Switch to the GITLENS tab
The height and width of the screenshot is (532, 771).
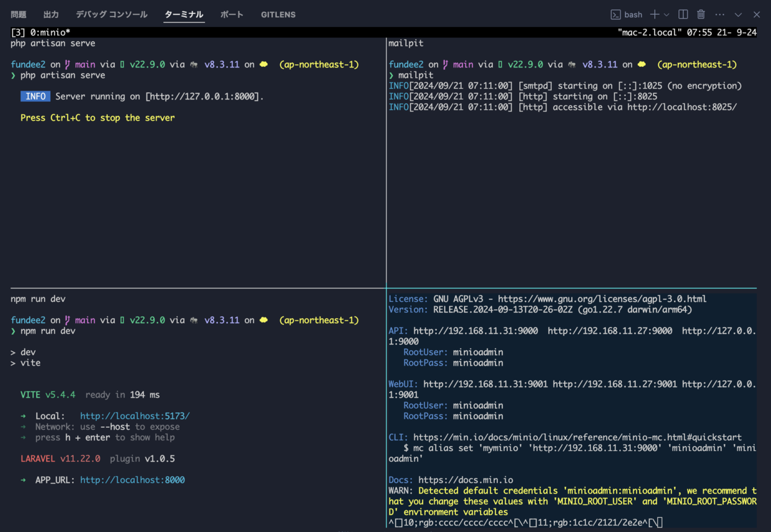tap(278, 14)
